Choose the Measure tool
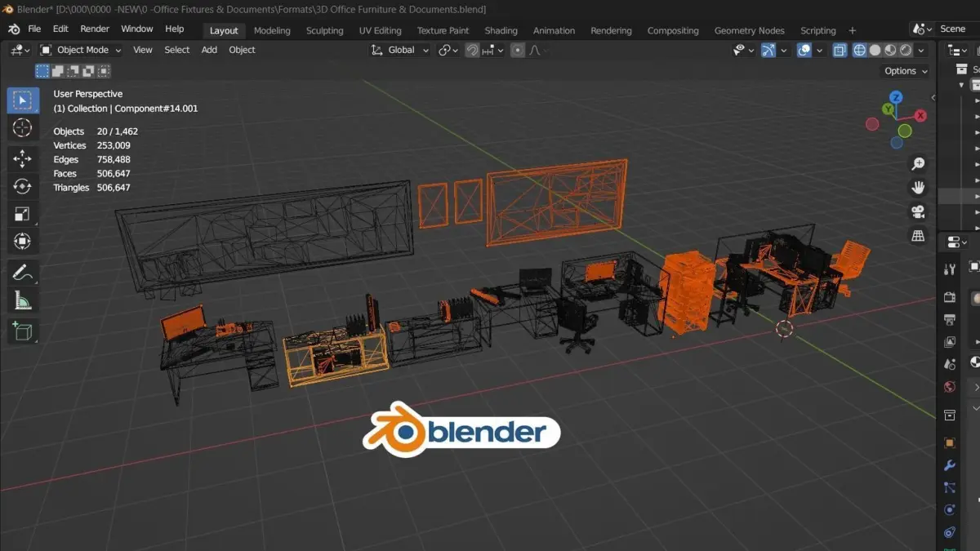The width and height of the screenshot is (980, 551). click(x=22, y=301)
